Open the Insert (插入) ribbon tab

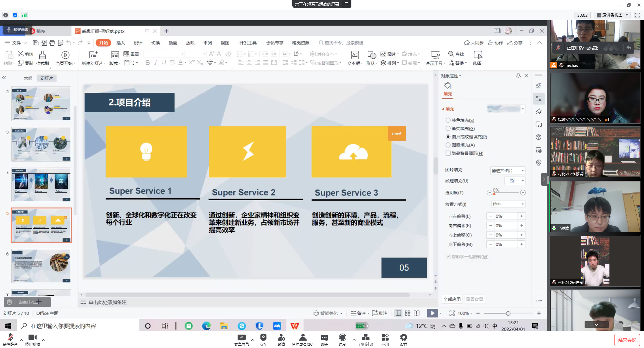[120, 43]
